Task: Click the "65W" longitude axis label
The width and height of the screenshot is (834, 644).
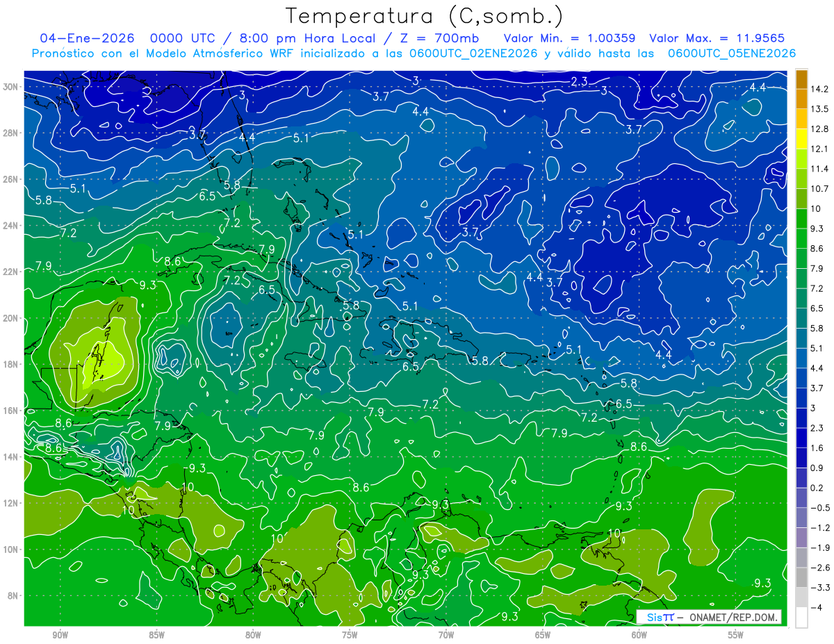Action: pyautogui.click(x=543, y=636)
